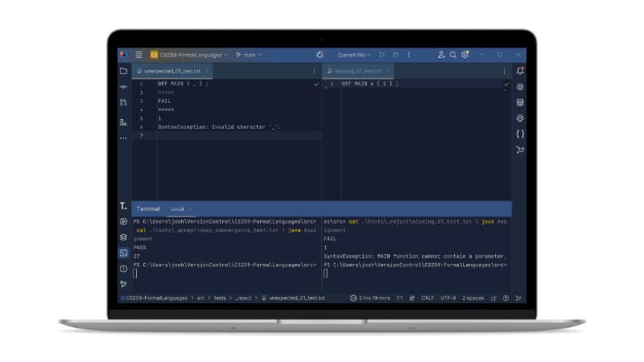The width and height of the screenshot is (644, 362).
Task: Toggle the read-only lock icon in status bar
Action: coord(493,298)
